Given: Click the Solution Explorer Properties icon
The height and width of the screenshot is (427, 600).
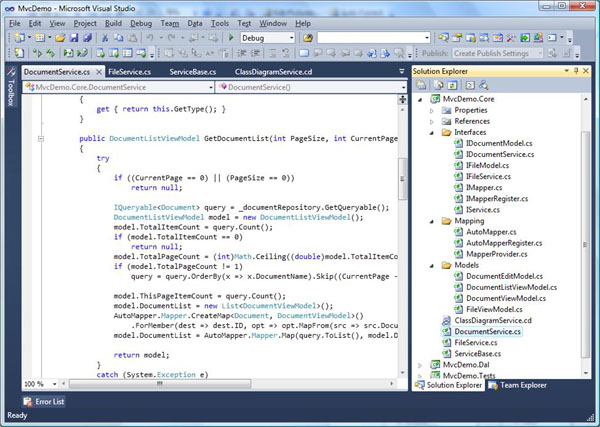Looking at the screenshot, I should point(421,85).
